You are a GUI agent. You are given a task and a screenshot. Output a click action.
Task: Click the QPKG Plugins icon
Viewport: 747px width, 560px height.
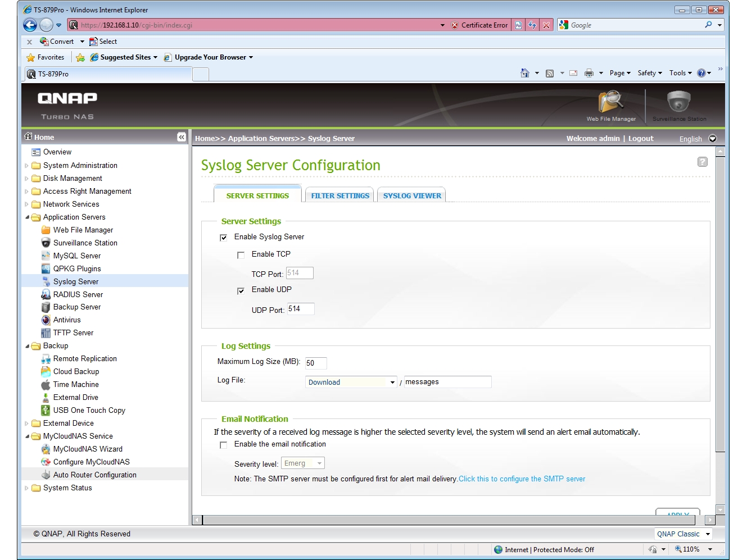[x=46, y=268]
